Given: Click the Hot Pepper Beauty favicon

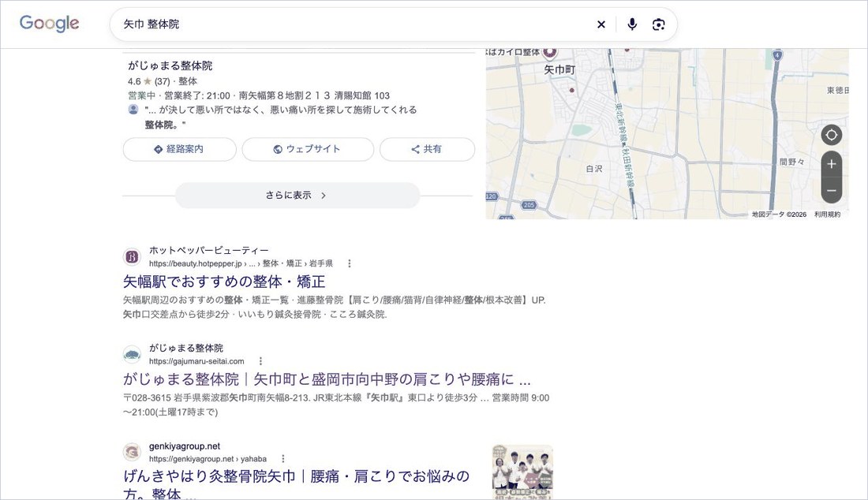Looking at the screenshot, I should [x=132, y=256].
